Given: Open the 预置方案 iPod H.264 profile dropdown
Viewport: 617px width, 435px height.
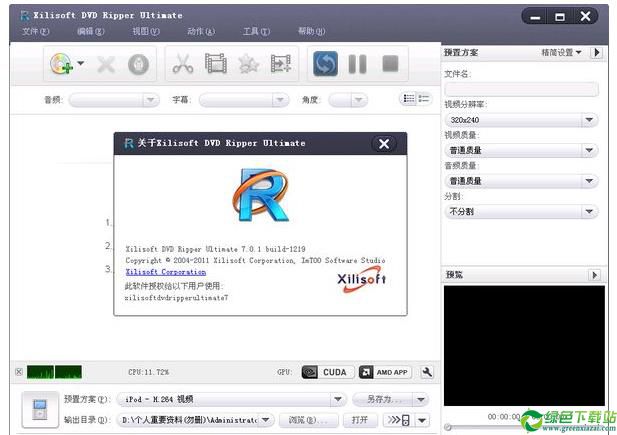Looking at the screenshot, I should (232, 399).
